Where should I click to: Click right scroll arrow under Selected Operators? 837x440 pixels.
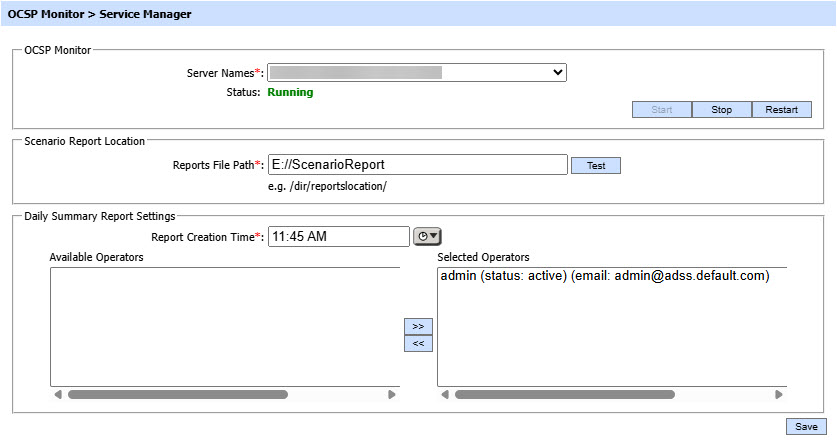(779, 395)
